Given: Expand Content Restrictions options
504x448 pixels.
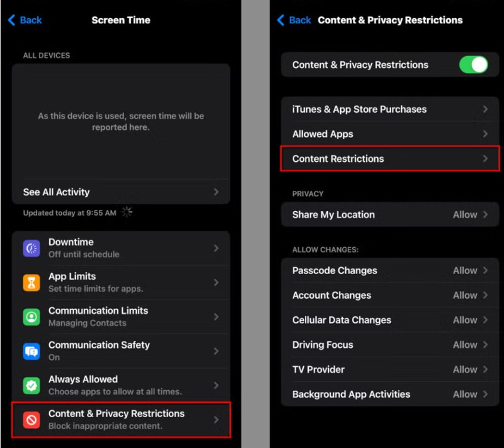Looking at the screenshot, I should pyautogui.click(x=389, y=159).
